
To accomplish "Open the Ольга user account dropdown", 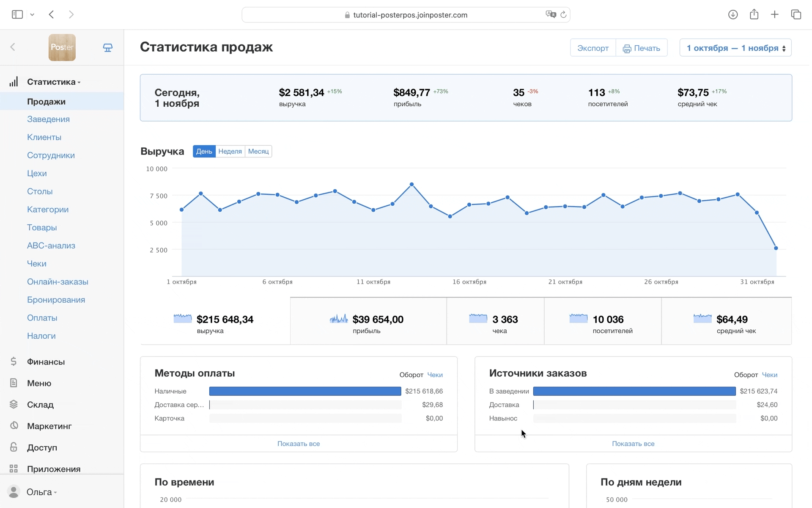I will click(40, 492).
